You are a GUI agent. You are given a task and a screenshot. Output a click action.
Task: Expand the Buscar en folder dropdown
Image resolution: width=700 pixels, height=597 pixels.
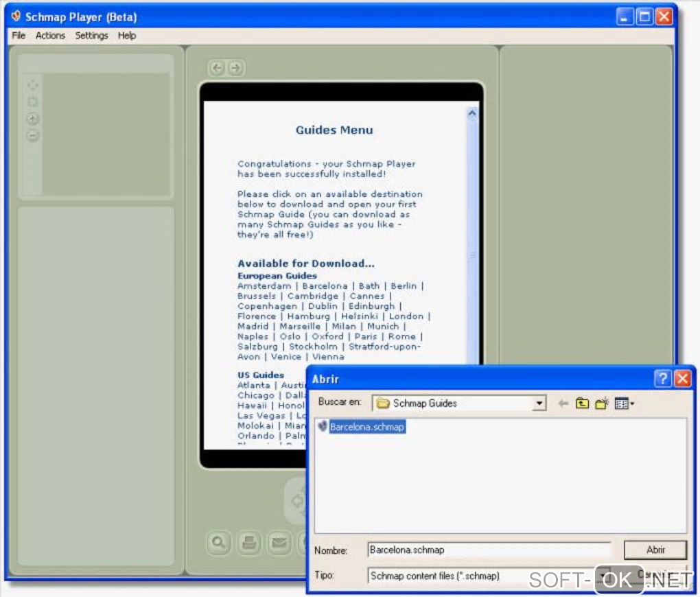[x=539, y=403]
